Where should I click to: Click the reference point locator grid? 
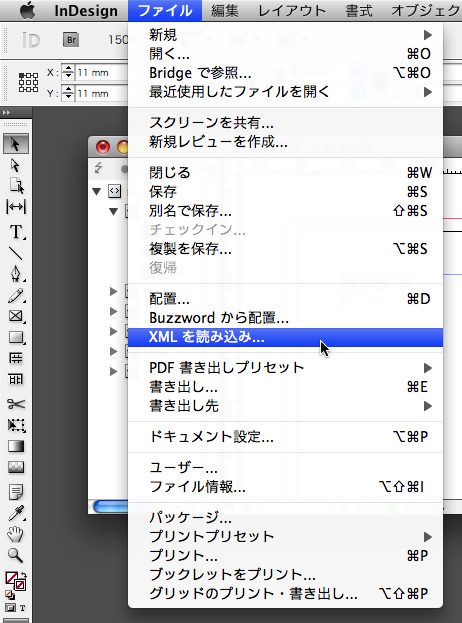[x=29, y=83]
